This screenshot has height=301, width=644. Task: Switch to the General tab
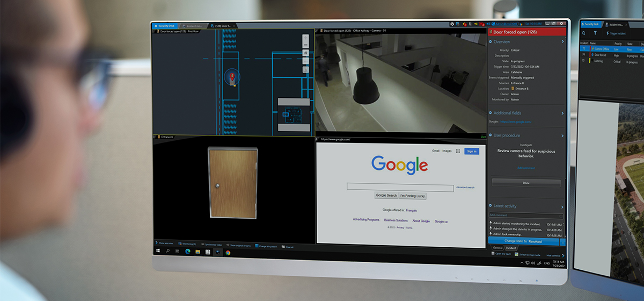pyautogui.click(x=497, y=248)
